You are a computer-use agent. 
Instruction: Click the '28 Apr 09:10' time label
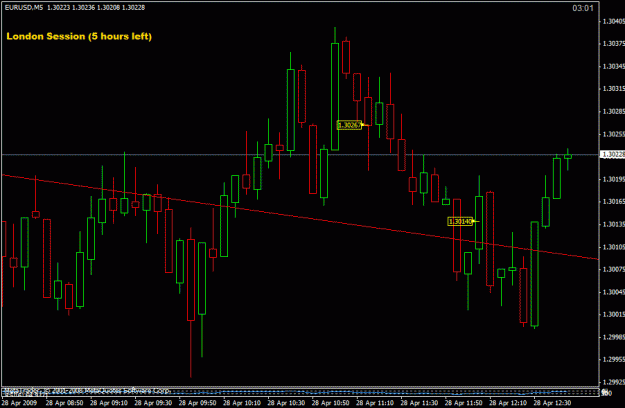click(x=108, y=403)
